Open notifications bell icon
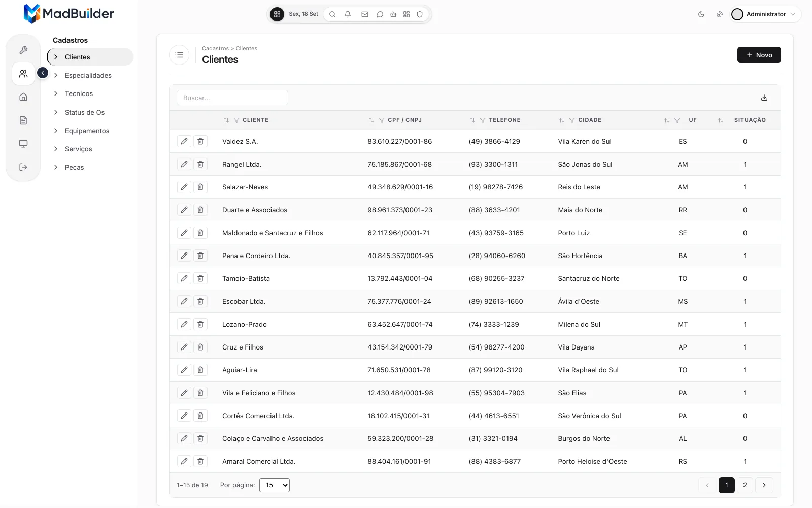 (348, 14)
